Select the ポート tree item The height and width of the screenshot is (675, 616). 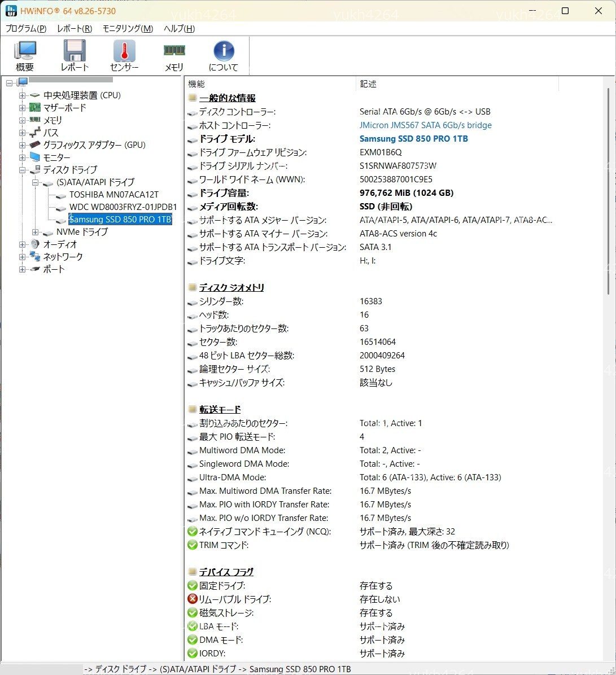(54, 269)
